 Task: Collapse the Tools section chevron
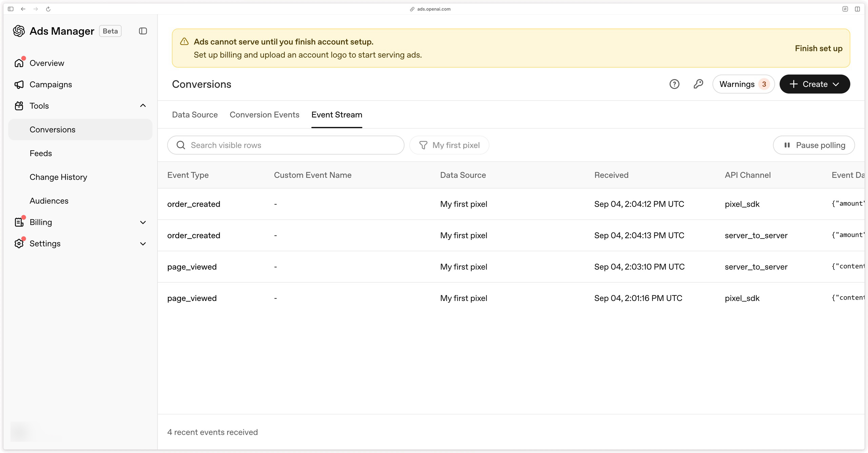coord(143,106)
